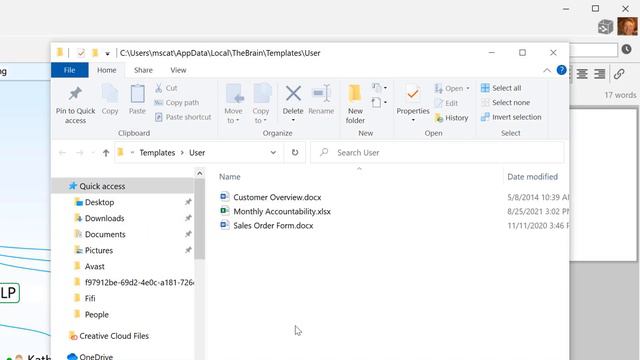Expand the address bar history dropdown

273,153
